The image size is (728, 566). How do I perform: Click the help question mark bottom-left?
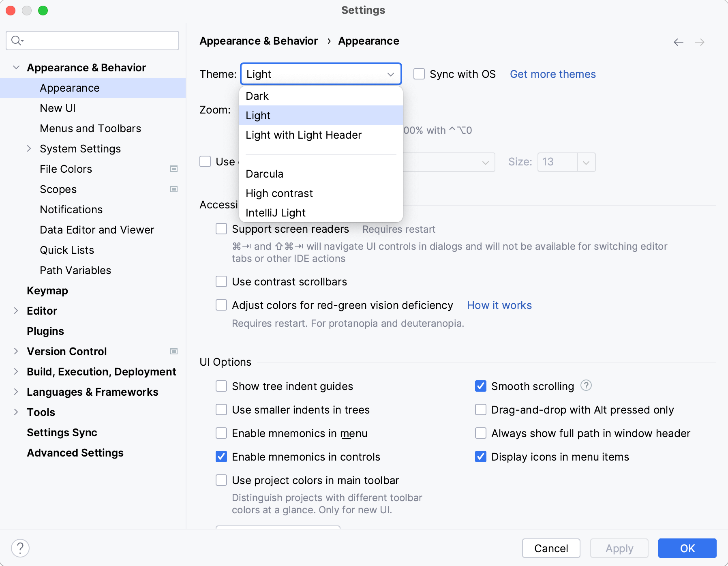20,548
